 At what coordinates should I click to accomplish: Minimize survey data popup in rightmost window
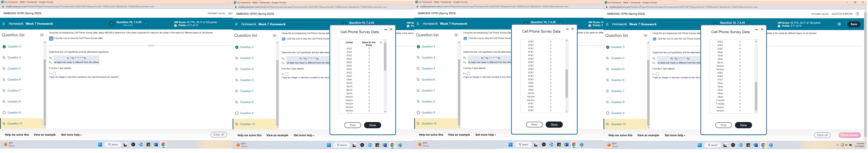tap(756, 30)
